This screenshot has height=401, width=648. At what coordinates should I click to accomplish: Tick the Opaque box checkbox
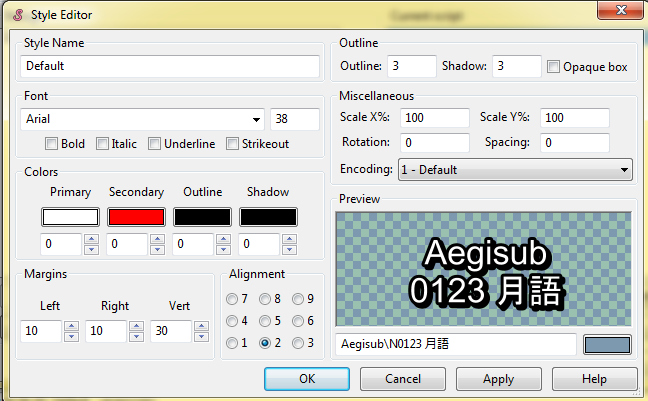(x=553, y=67)
